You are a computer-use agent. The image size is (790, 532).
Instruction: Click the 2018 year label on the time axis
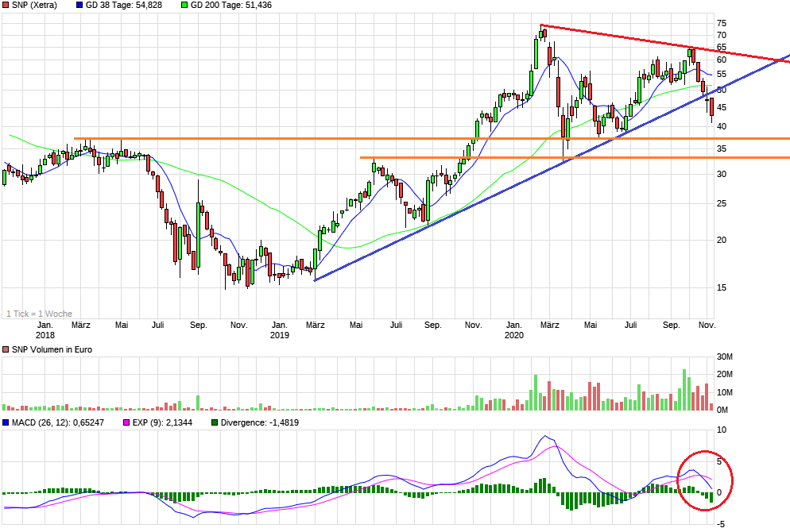[x=45, y=335]
